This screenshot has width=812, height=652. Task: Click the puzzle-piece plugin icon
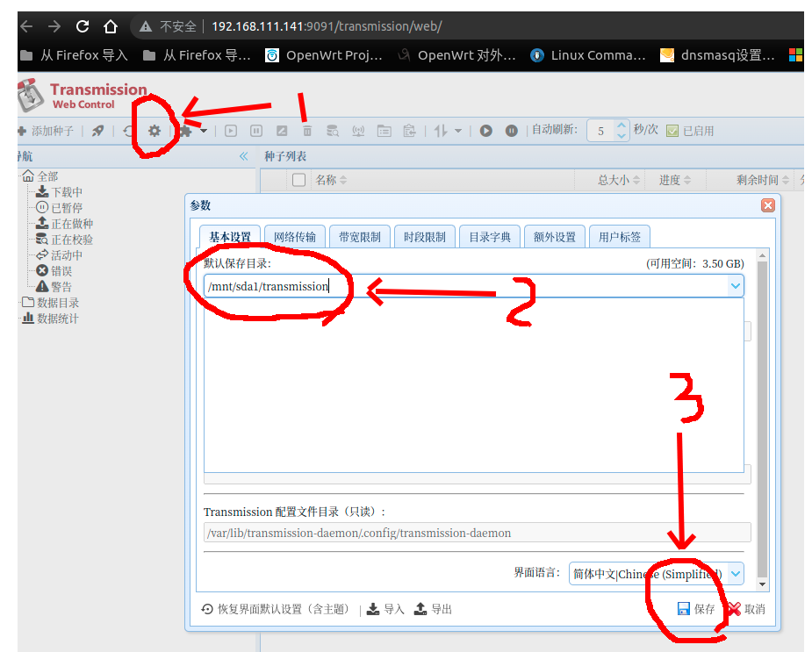186,131
